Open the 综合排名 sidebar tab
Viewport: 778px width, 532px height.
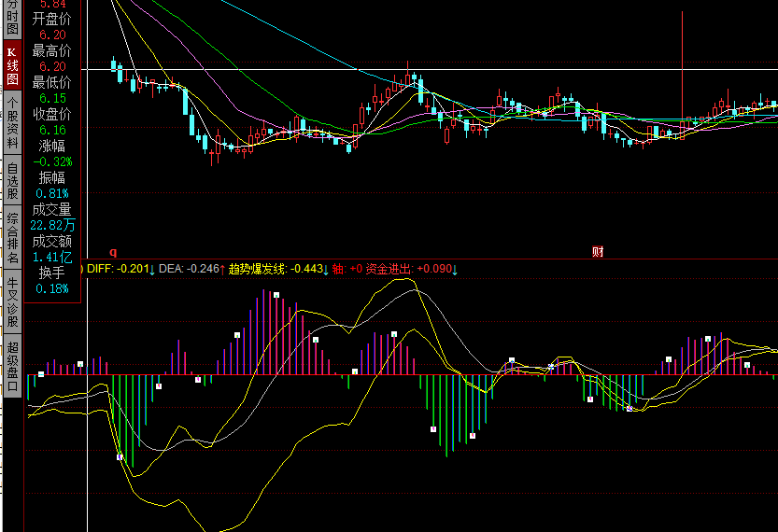pos(12,237)
